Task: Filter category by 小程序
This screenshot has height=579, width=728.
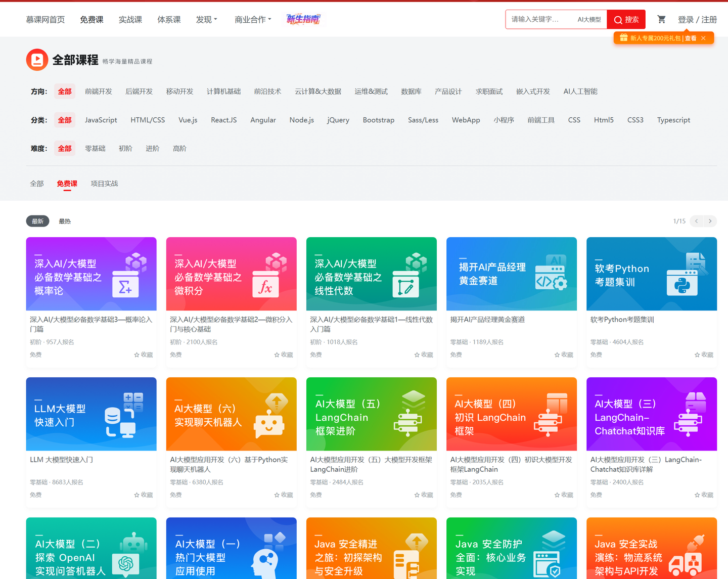Action: coord(504,120)
